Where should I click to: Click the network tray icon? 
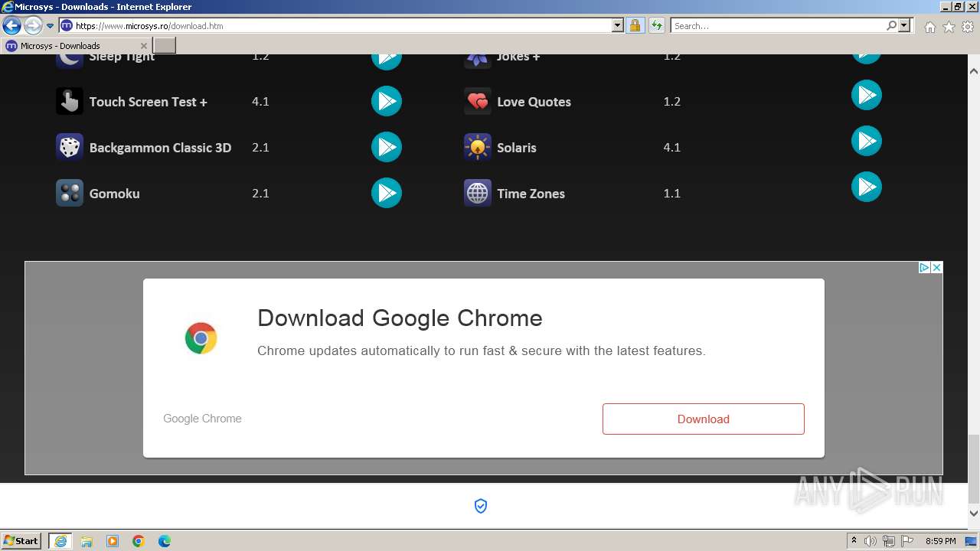point(889,541)
